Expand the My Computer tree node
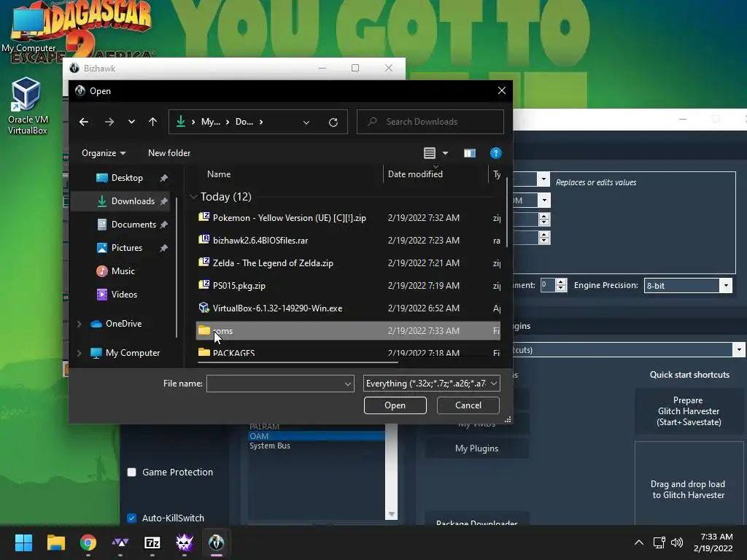 (x=79, y=353)
